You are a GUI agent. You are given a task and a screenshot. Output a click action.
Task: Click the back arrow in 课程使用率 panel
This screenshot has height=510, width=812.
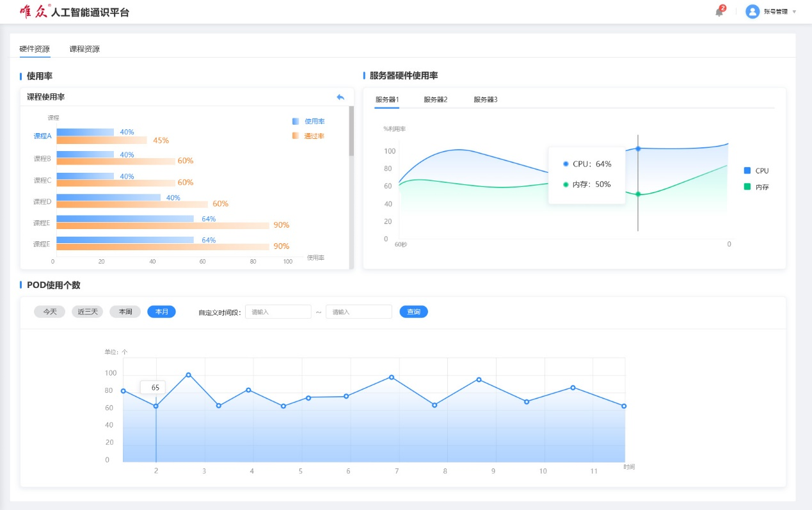[340, 97]
